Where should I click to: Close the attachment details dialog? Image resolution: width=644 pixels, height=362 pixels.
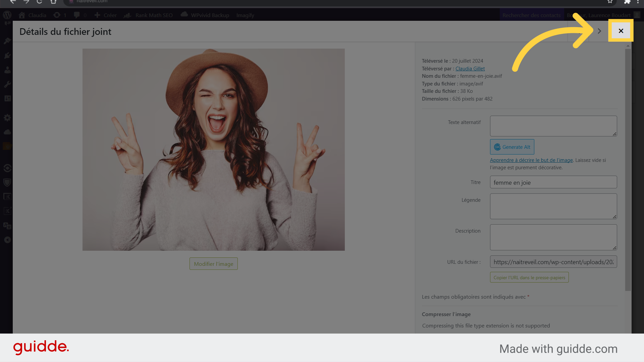point(621,31)
